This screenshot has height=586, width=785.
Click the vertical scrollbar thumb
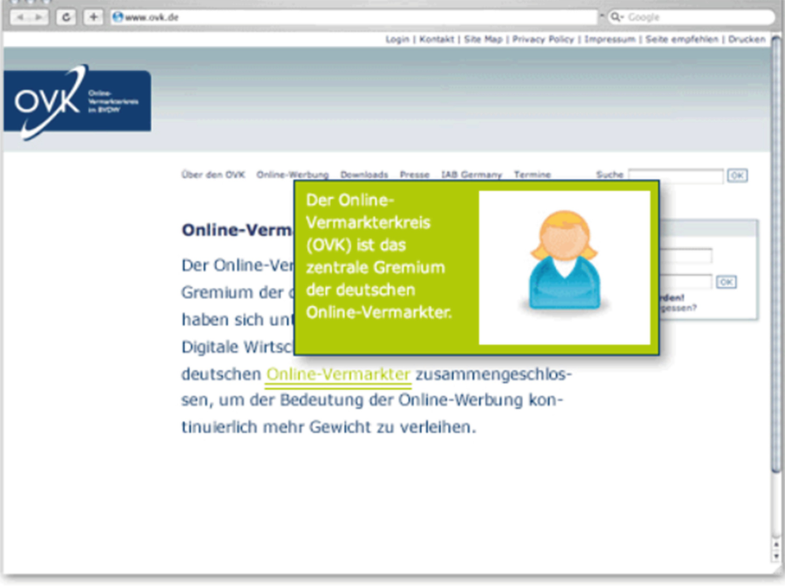pyautogui.click(x=776, y=254)
